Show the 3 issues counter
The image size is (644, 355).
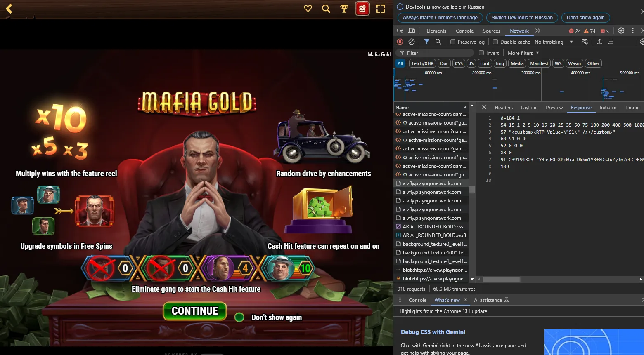click(605, 31)
